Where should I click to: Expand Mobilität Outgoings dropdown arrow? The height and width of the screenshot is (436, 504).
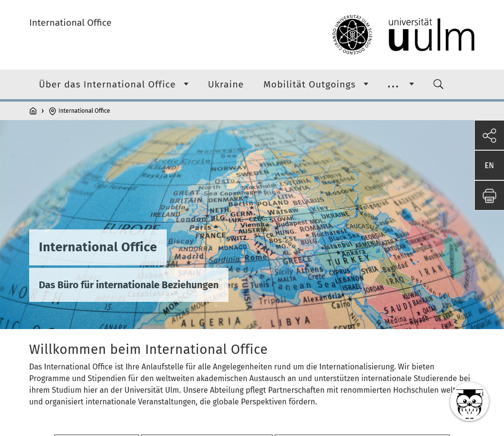[x=366, y=84]
